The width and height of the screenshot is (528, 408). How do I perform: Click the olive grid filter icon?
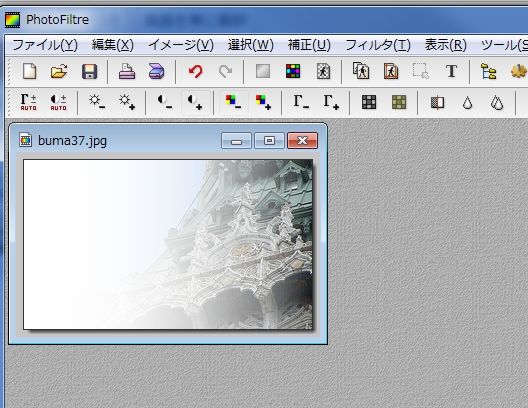click(399, 102)
